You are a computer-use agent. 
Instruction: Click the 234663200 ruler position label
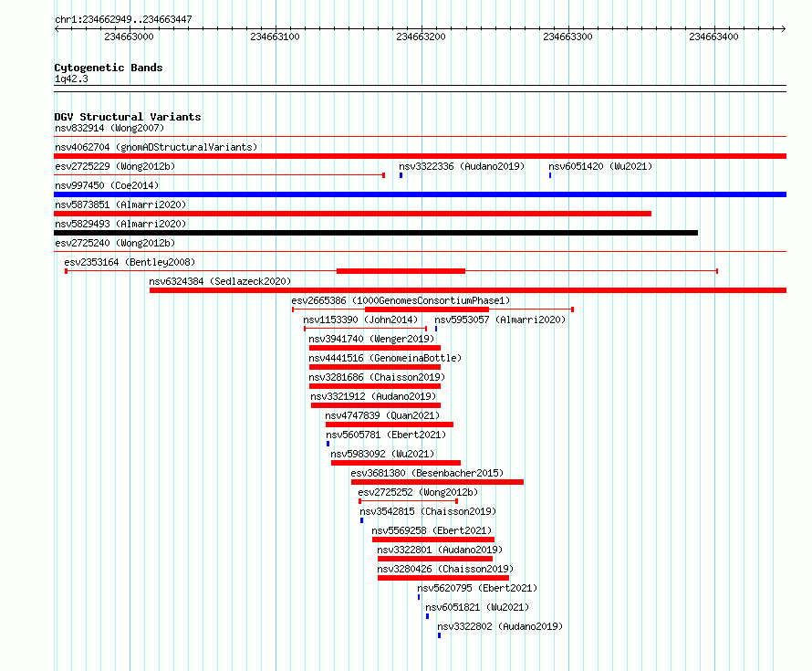click(421, 37)
